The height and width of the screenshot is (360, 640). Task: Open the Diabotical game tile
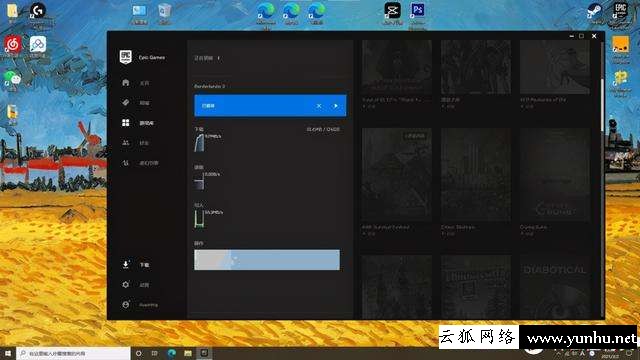click(x=554, y=287)
